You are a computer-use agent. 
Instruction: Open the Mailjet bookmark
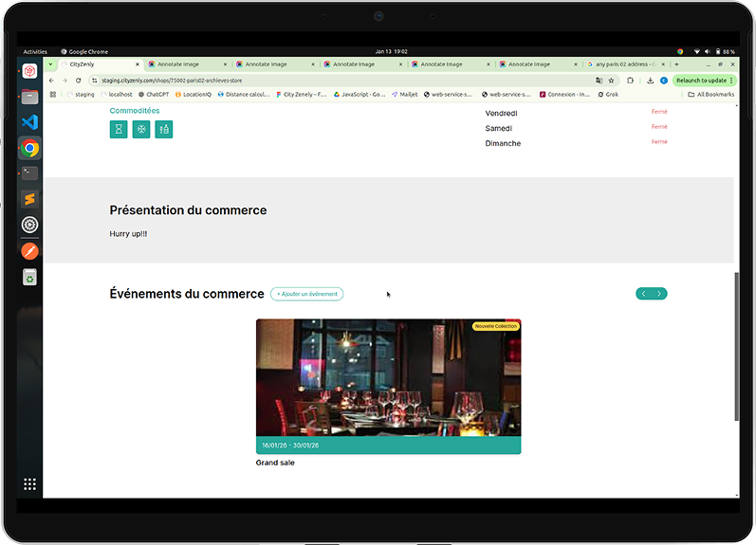click(405, 95)
